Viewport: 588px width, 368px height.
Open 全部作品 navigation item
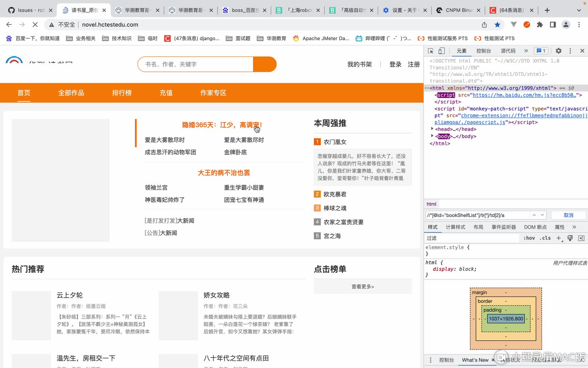(71, 93)
